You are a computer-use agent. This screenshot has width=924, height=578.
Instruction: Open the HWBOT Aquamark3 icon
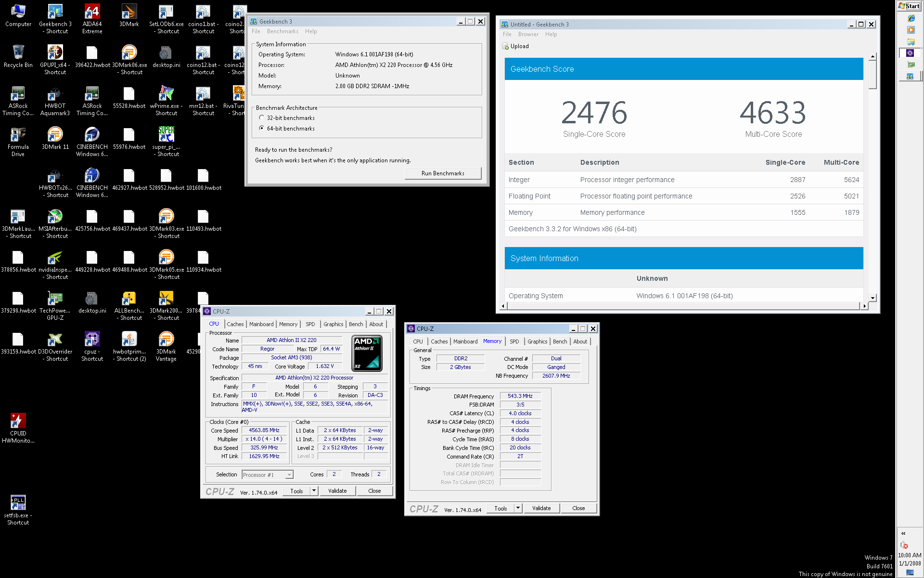click(x=55, y=101)
